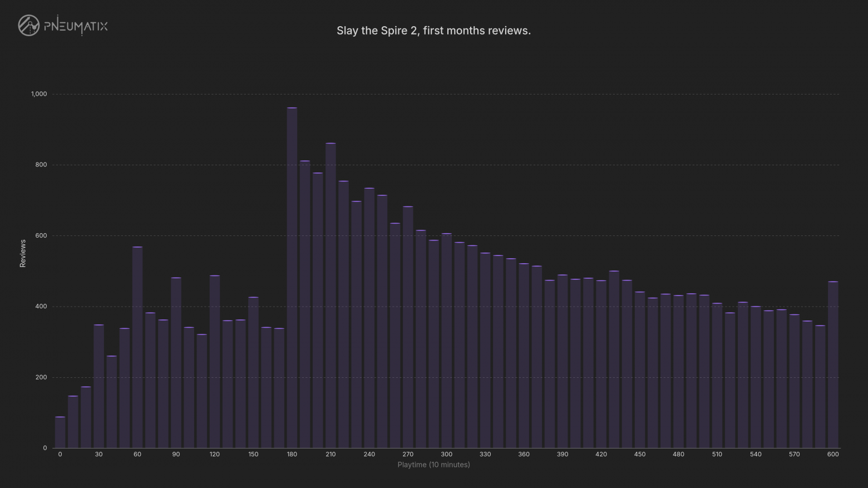Click the 1,000 y-axis tick label
The height and width of the screenshot is (488, 868).
click(x=39, y=94)
